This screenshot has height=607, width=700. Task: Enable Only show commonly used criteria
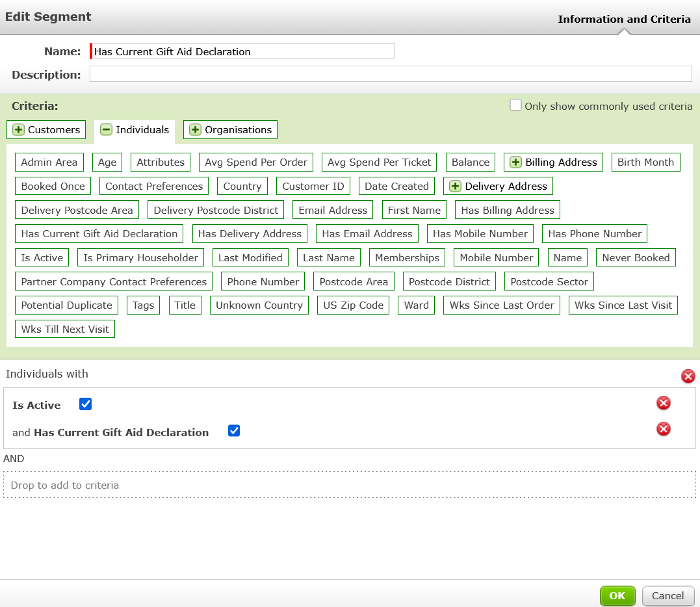[515, 105]
